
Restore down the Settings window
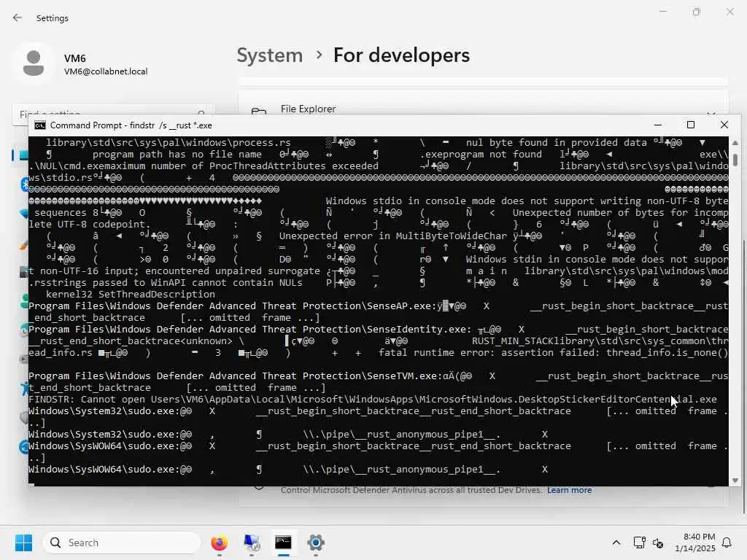[697, 12]
